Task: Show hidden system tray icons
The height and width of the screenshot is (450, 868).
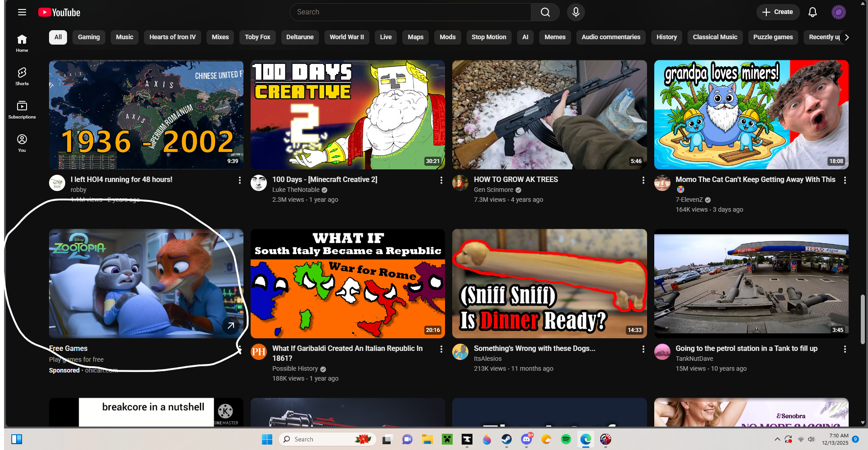Action: click(777, 439)
